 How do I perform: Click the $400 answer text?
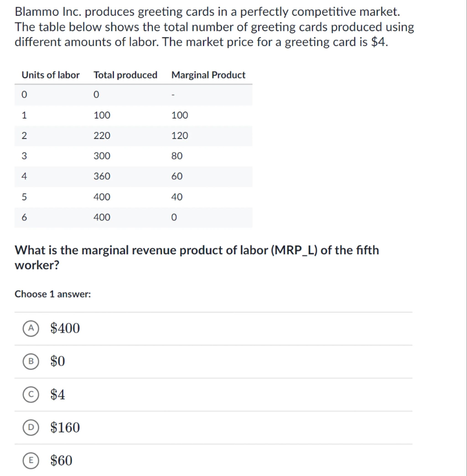click(65, 328)
